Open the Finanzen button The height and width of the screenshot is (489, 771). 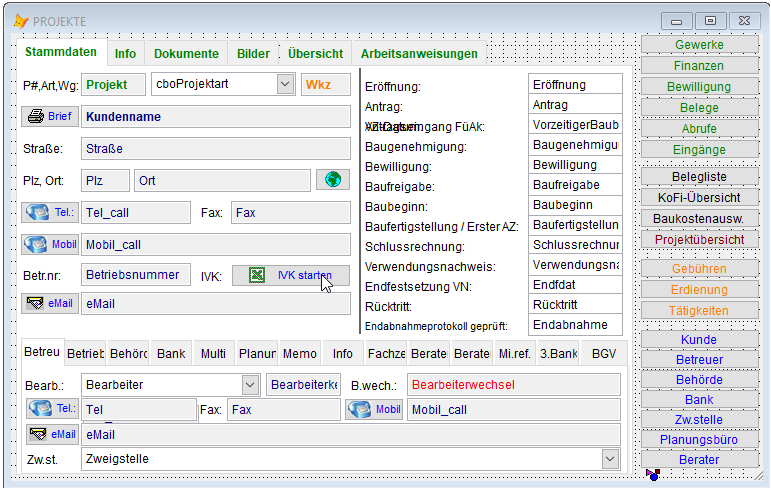click(699, 66)
